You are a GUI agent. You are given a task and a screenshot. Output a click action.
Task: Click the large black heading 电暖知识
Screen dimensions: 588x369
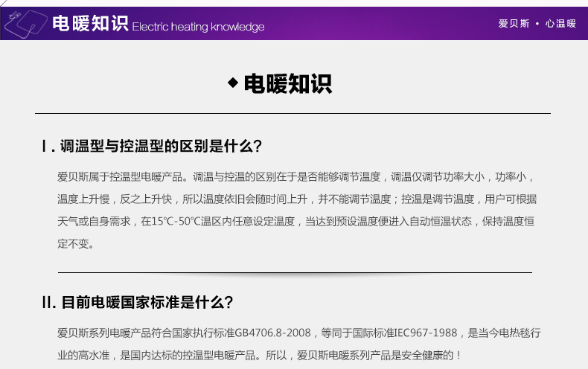288,83
